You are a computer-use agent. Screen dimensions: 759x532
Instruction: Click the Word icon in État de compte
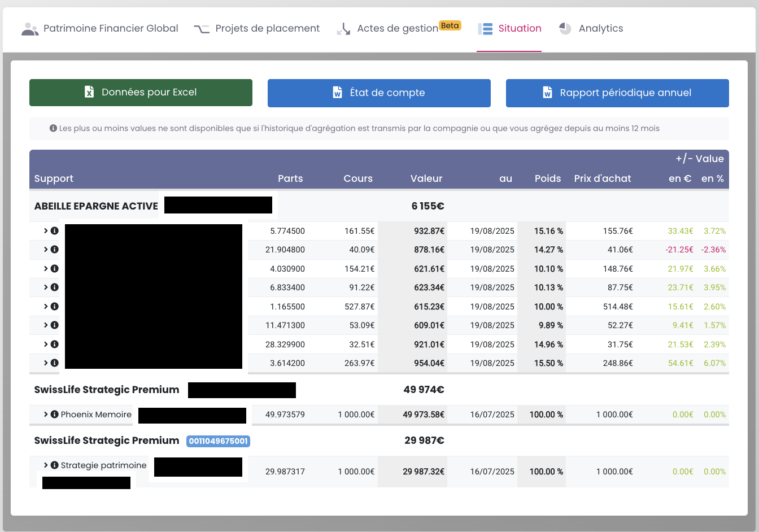pos(337,93)
